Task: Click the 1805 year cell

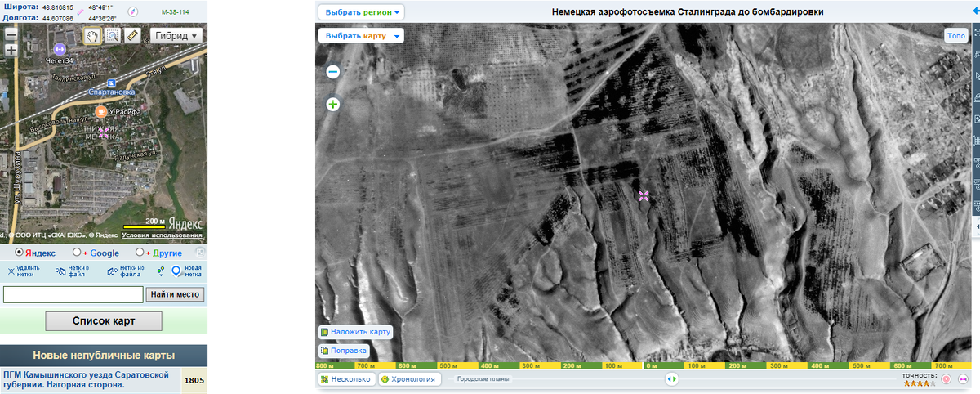Action: pyautogui.click(x=194, y=380)
